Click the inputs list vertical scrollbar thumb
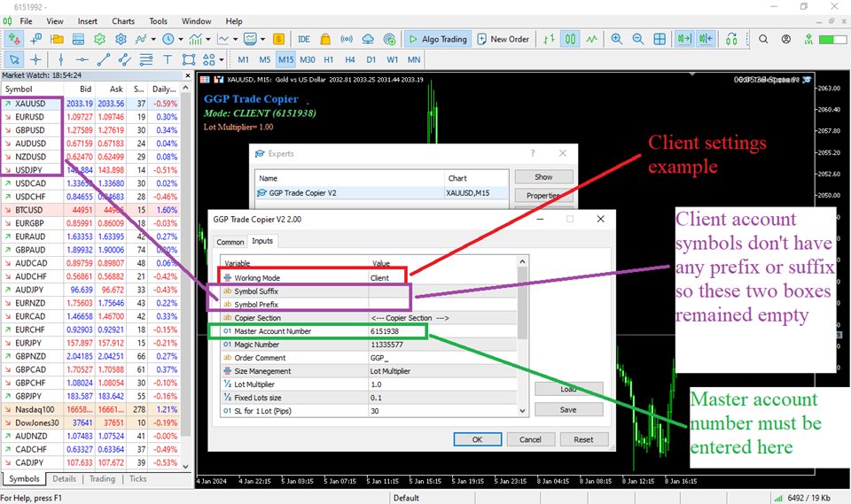The width and height of the screenshot is (851, 504). point(522,303)
